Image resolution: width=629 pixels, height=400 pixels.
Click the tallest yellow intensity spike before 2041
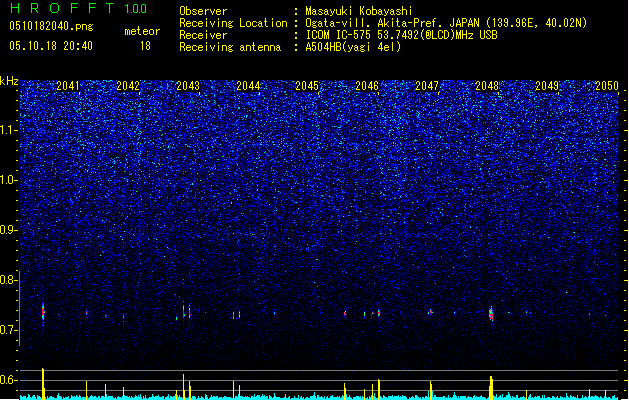click(x=43, y=384)
